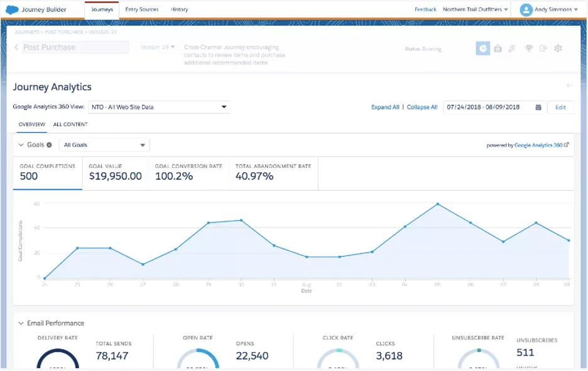Click the camera snapshot icon
Image resolution: width=588 pixels, height=371 pixels.
pos(498,48)
